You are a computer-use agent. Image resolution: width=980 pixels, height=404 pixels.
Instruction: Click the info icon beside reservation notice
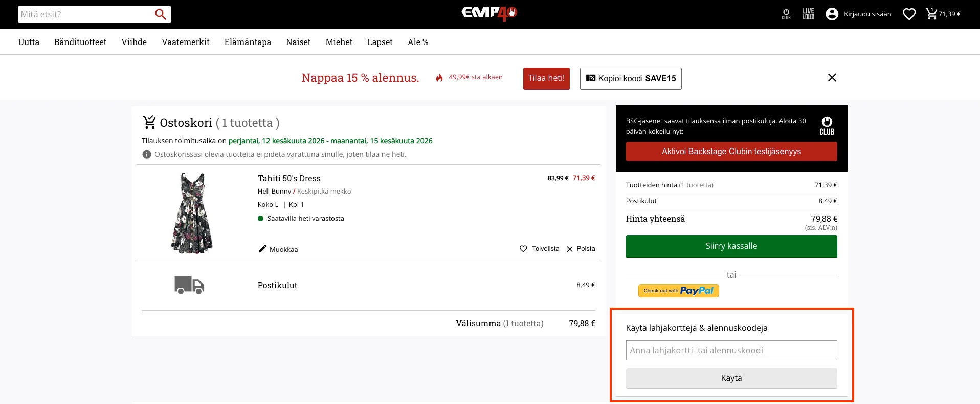pos(147,154)
